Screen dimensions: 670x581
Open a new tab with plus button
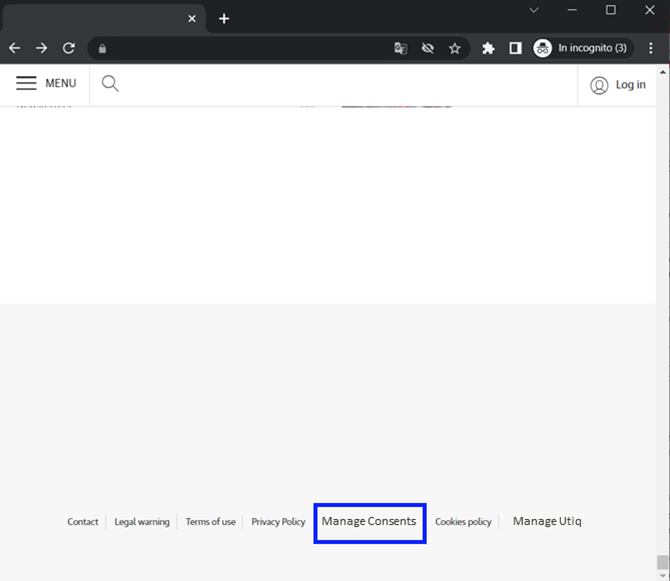224,18
